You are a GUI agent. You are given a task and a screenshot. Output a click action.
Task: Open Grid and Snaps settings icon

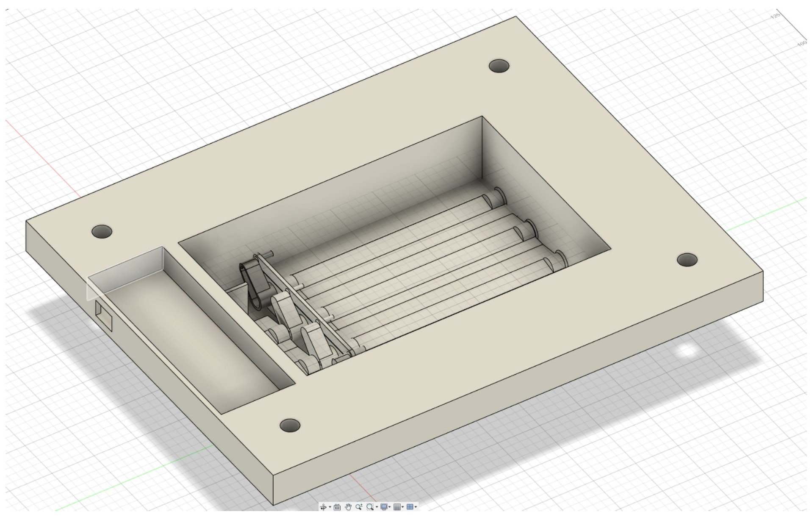click(x=397, y=507)
